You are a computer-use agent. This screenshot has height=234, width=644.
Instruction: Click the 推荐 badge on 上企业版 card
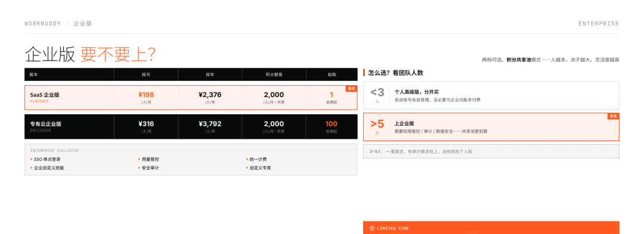[613, 116]
